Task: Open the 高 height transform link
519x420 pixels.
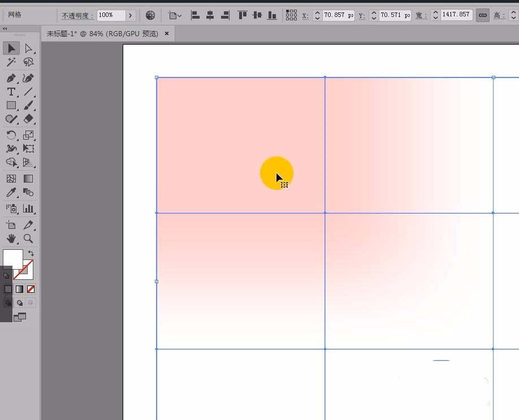Action: point(498,15)
